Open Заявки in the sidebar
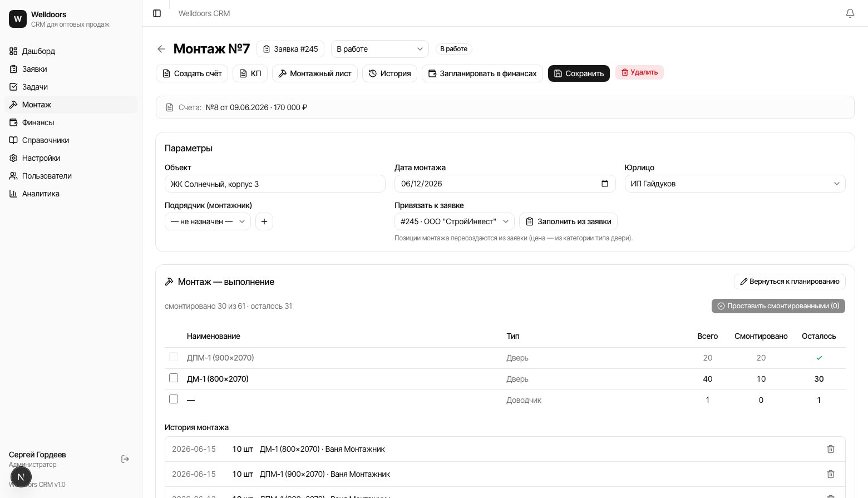Viewport: 868px width, 498px height. (x=71, y=69)
